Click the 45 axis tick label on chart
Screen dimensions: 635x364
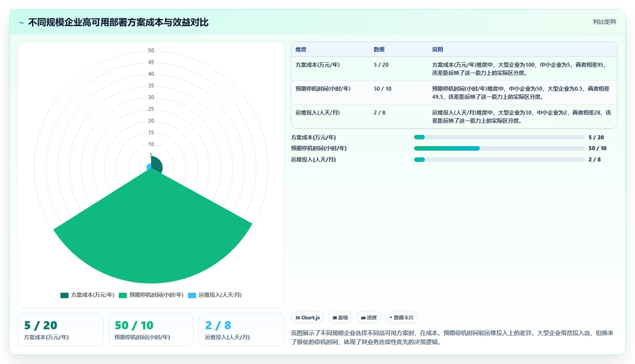click(x=151, y=62)
